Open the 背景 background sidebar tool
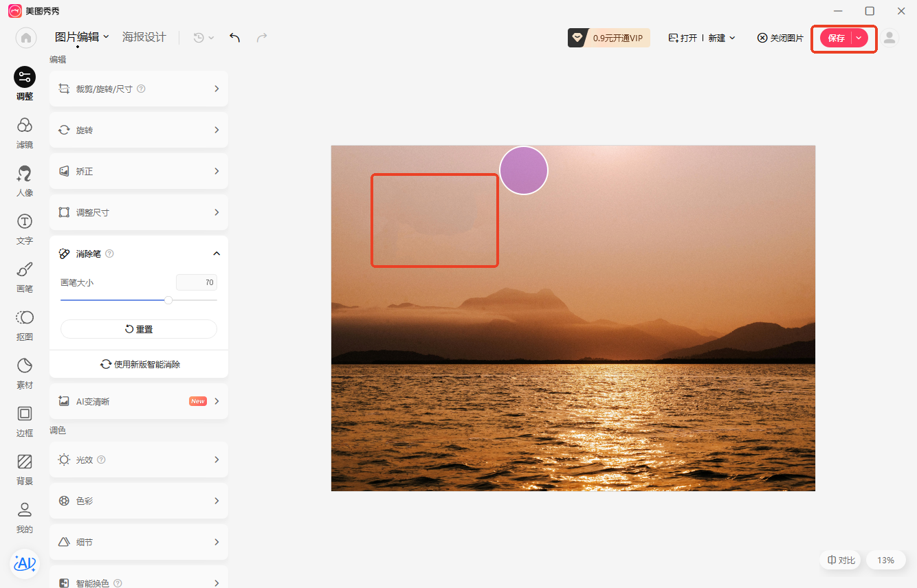 [x=25, y=469]
